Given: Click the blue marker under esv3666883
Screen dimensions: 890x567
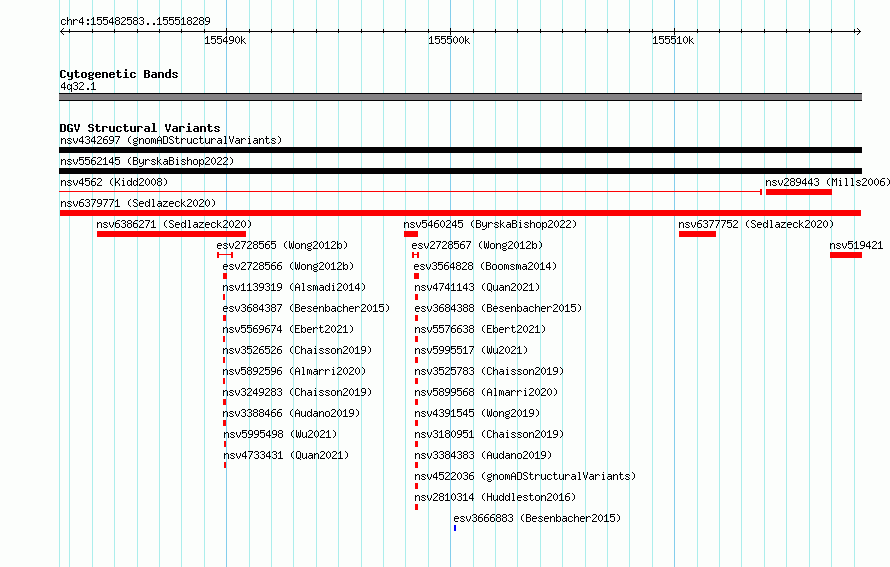Looking at the screenshot, I should click(455, 528).
